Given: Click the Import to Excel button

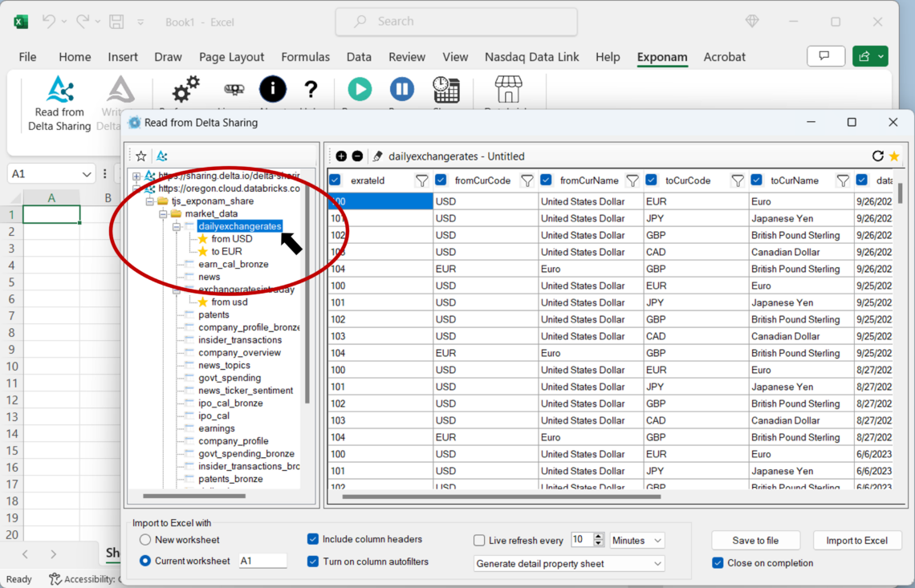Looking at the screenshot, I should tap(856, 541).
